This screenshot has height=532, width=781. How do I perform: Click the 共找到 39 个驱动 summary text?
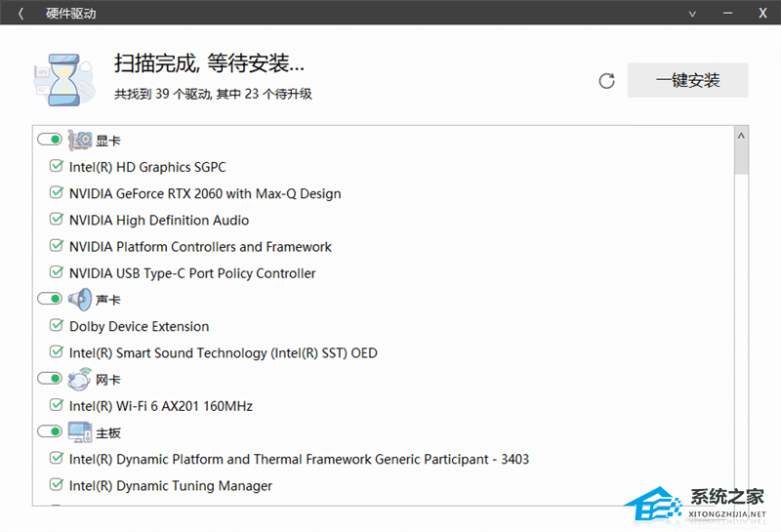213,94
